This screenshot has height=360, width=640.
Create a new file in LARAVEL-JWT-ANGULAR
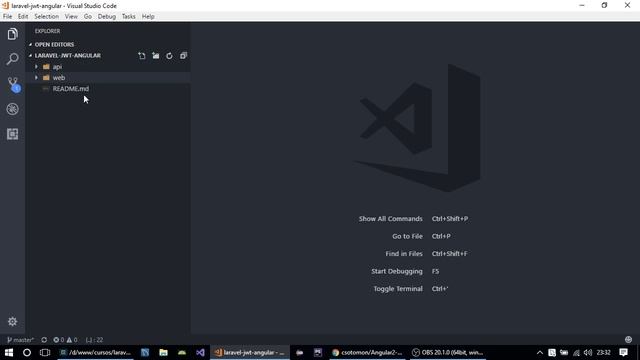point(142,56)
